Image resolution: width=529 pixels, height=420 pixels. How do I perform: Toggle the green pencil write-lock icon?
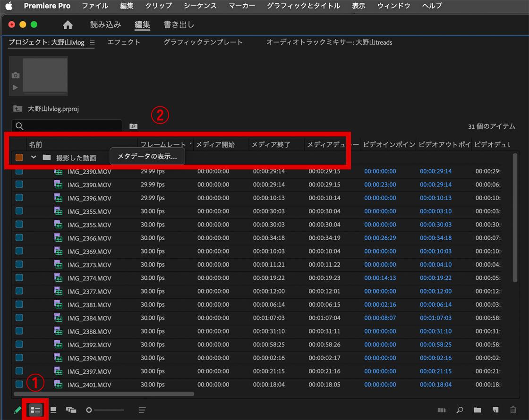coord(17,410)
